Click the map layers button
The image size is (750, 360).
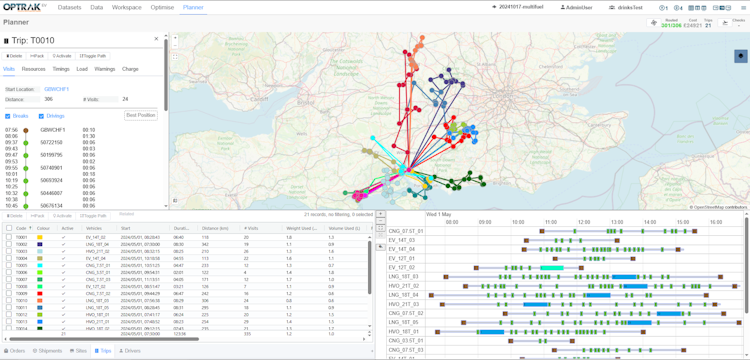click(740, 56)
